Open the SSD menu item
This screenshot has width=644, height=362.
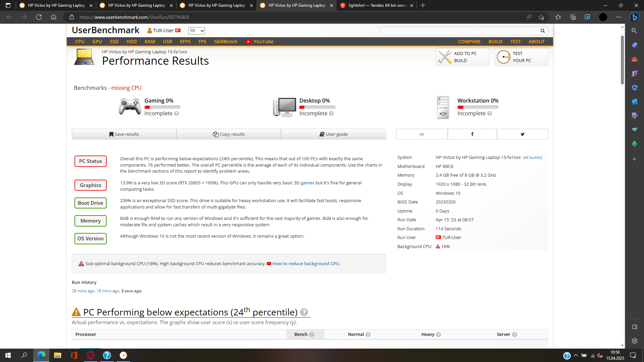(114, 42)
